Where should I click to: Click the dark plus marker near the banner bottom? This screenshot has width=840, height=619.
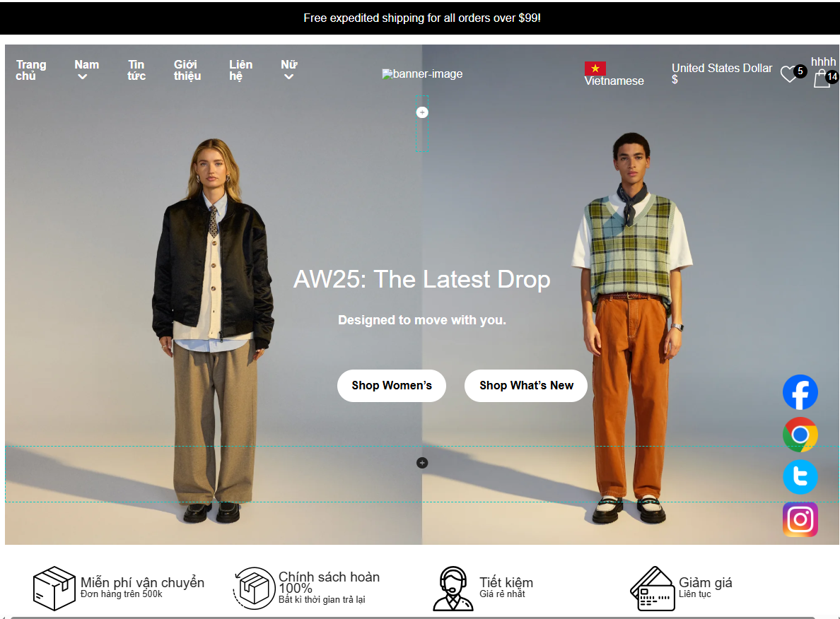(x=422, y=463)
